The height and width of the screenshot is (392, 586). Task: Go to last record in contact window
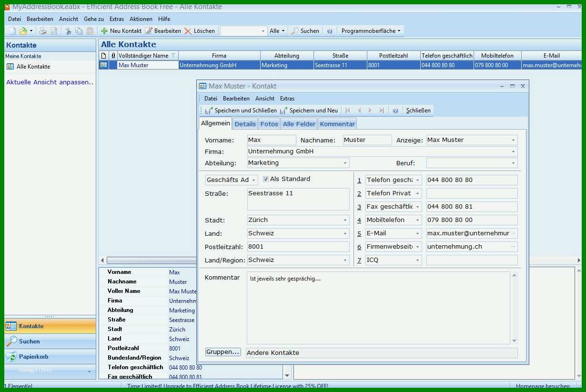(x=382, y=111)
